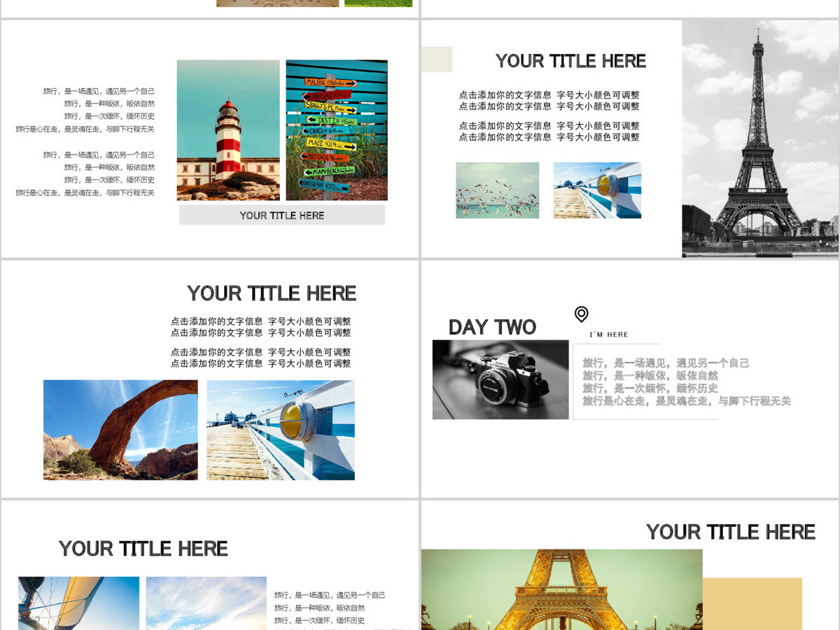Viewport: 840px width, 630px height.
Task: Select the flying seagulls photo
Action: (x=498, y=190)
